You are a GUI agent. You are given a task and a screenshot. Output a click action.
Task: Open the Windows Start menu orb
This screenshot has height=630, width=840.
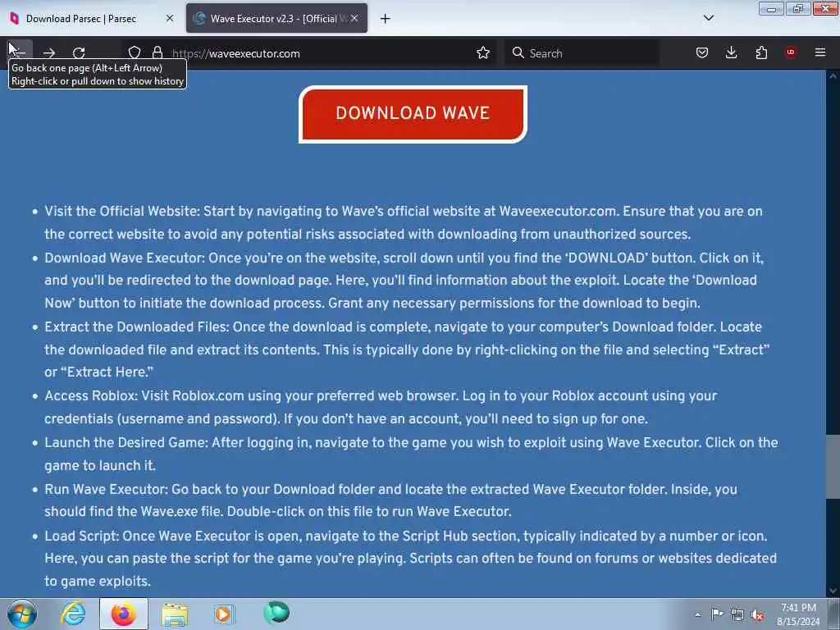pyautogui.click(x=22, y=614)
